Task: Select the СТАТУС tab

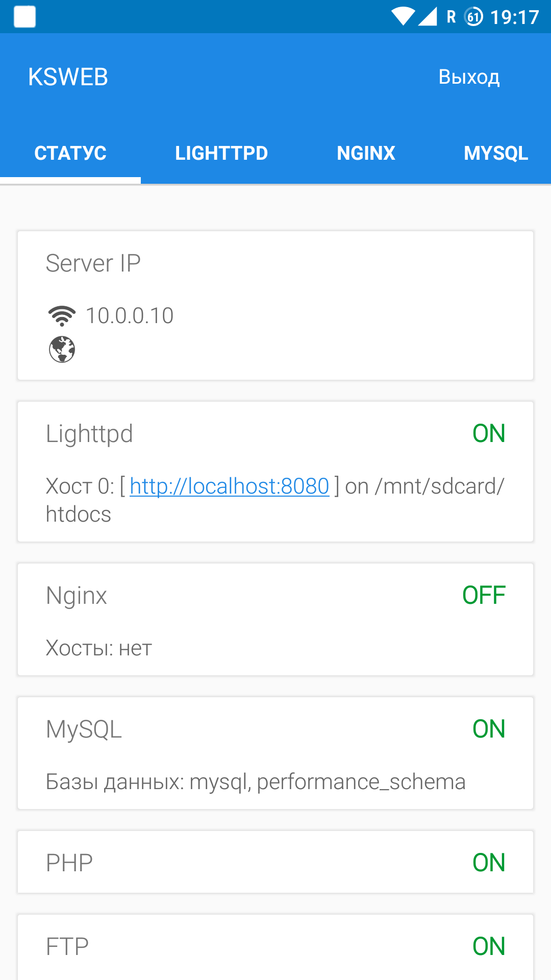Action: point(70,153)
